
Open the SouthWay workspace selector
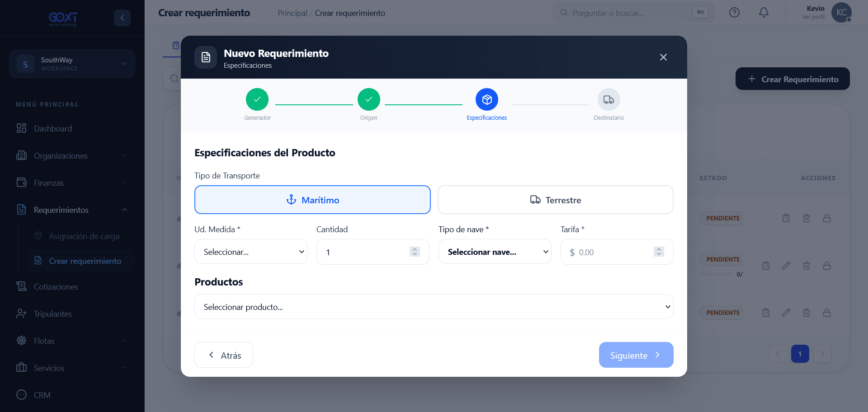72,64
